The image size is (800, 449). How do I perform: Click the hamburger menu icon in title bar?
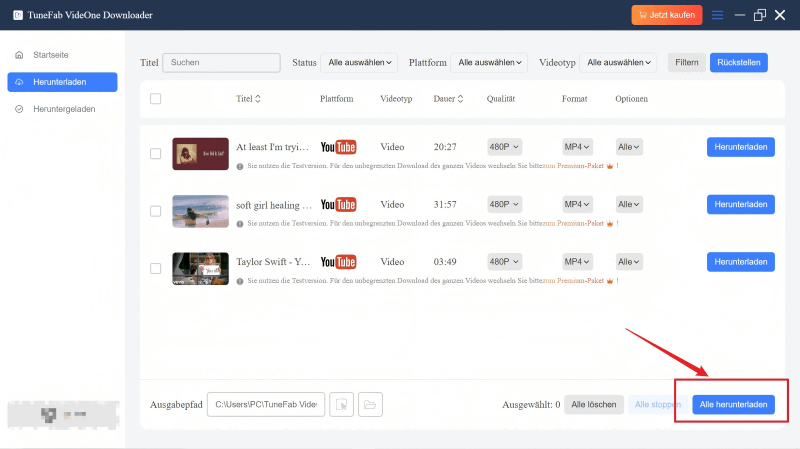tap(717, 15)
